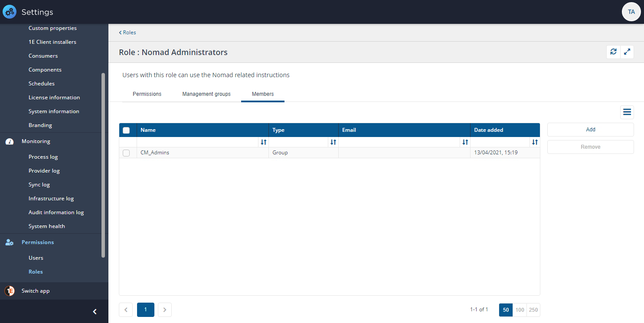The width and height of the screenshot is (644, 323).
Task: Click the Name filter input field
Action: point(198,142)
